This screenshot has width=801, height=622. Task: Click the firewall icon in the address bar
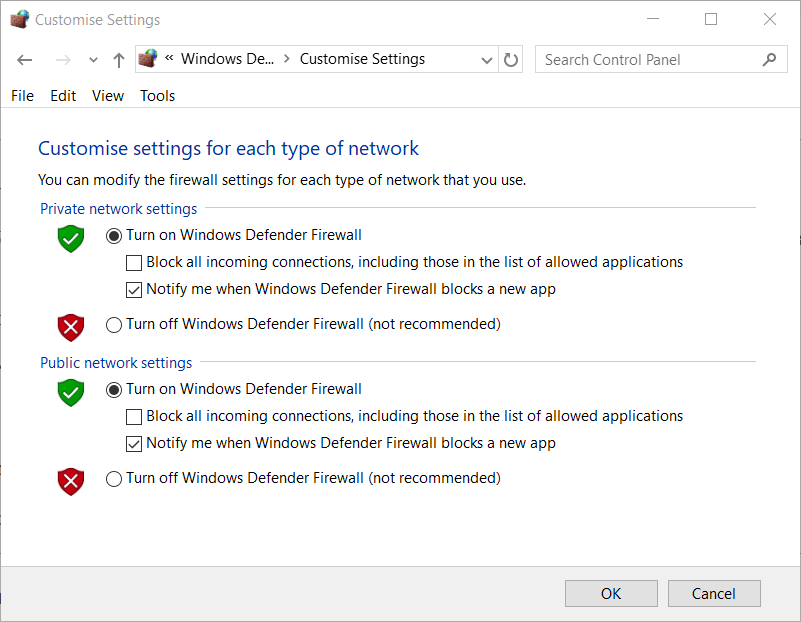148,59
